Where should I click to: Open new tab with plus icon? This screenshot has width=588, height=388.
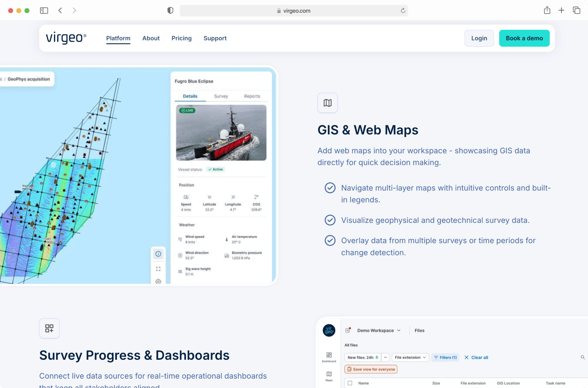pos(561,11)
